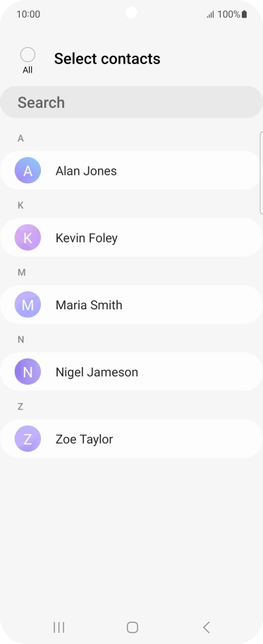Open recent apps with navigation bar icon
The width and height of the screenshot is (263, 644).
pos(59,627)
